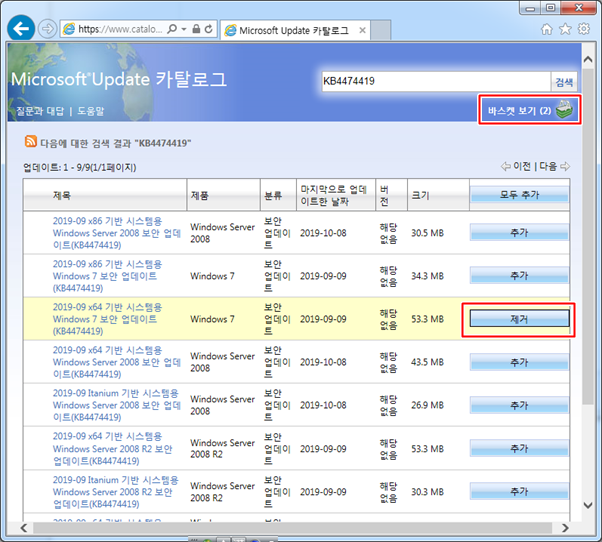Click the Internet Explorer icon in address bar

tap(69, 29)
